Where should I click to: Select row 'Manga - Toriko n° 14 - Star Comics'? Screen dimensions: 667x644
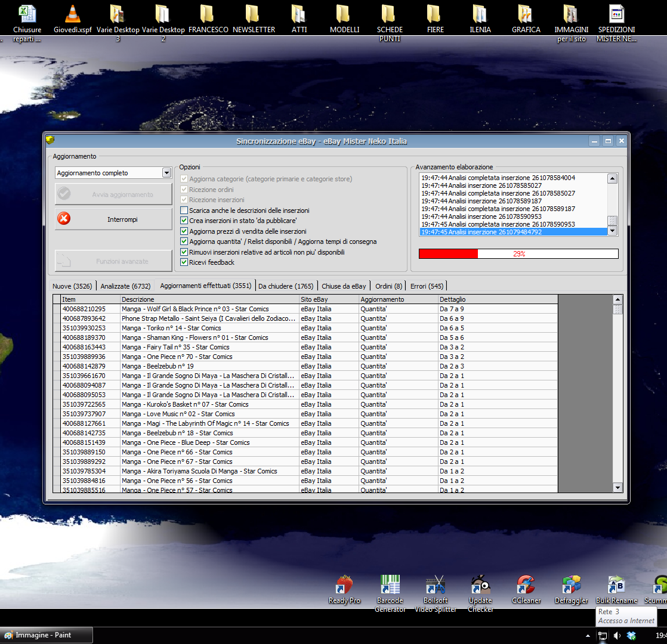pyautogui.click(x=305, y=328)
